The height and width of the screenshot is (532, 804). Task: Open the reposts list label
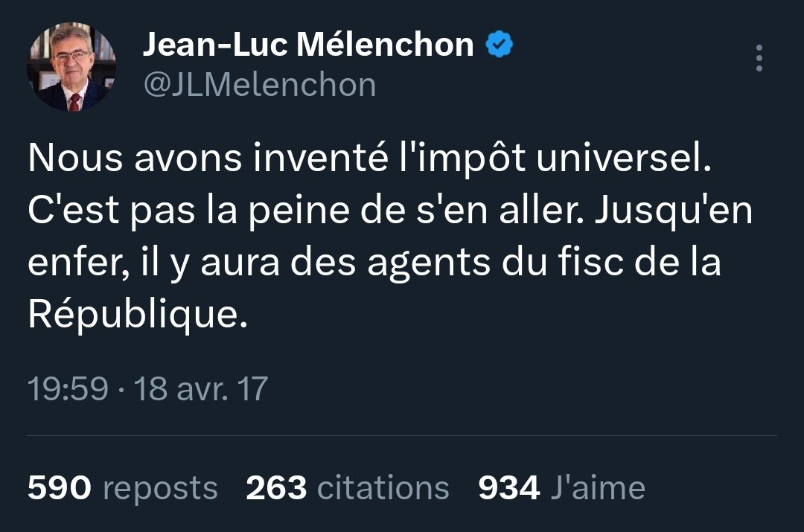pos(160,488)
